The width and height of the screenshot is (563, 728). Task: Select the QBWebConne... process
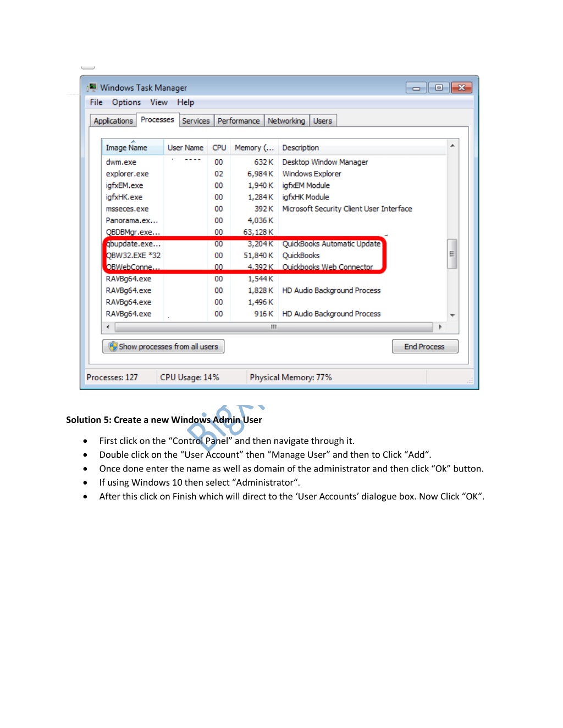pyautogui.click(x=274, y=267)
